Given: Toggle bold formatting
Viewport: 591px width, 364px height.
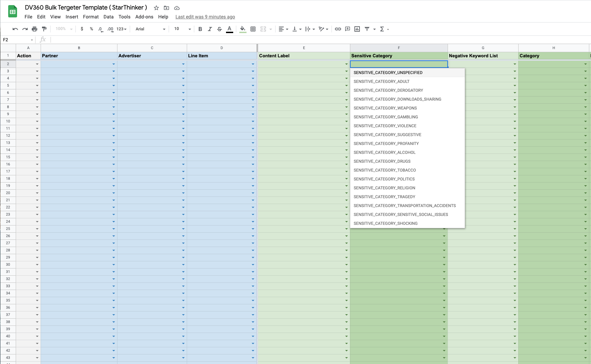Looking at the screenshot, I should tap(200, 29).
